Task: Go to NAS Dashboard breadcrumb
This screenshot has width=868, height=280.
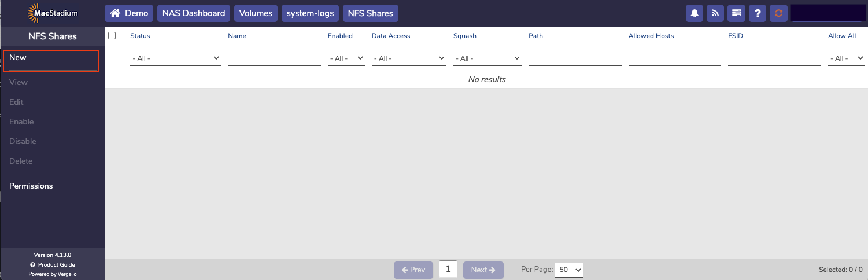Action: pyautogui.click(x=194, y=13)
